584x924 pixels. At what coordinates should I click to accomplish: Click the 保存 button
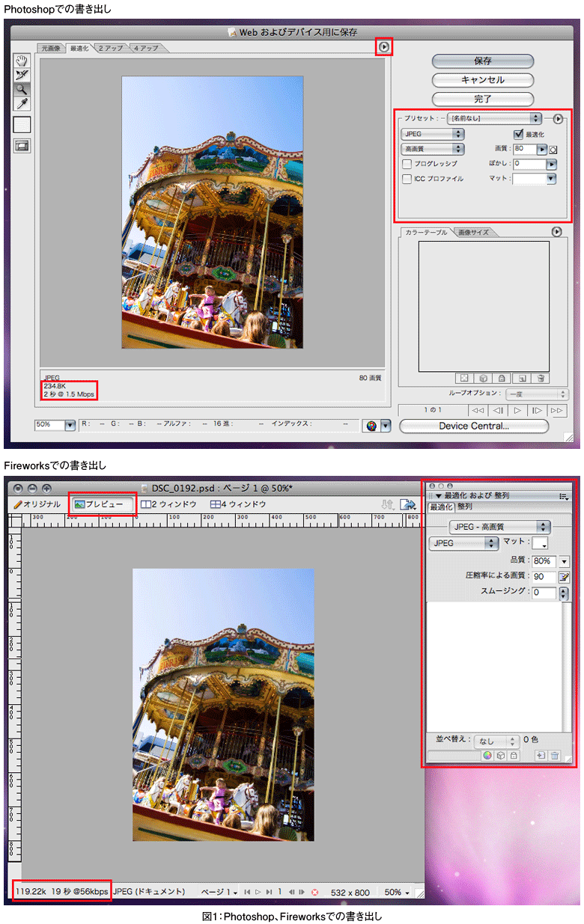pyautogui.click(x=483, y=61)
